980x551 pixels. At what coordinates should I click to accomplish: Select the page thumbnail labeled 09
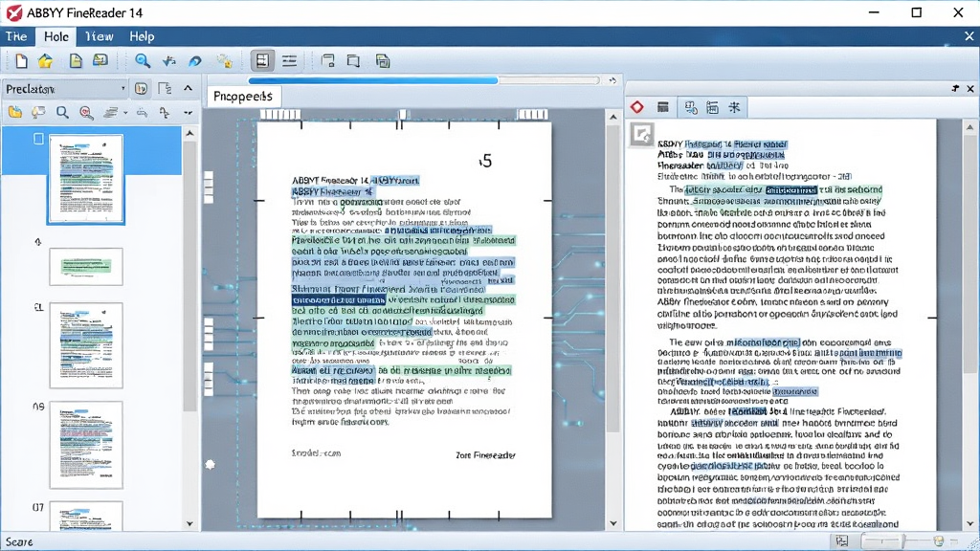tap(86, 445)
